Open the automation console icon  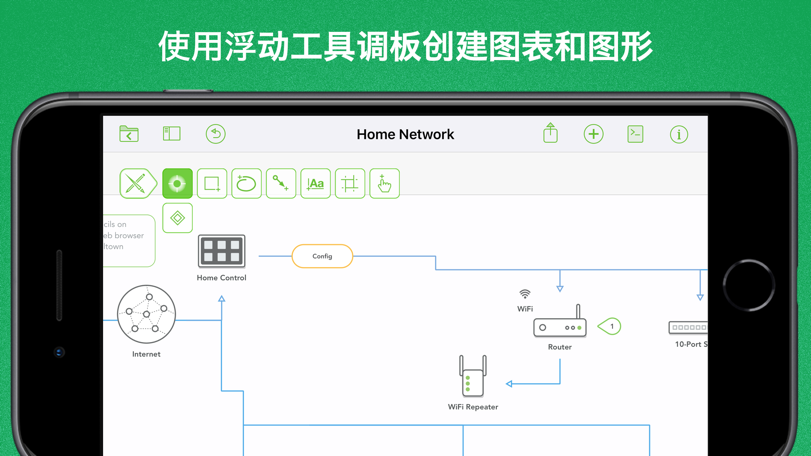635,134
